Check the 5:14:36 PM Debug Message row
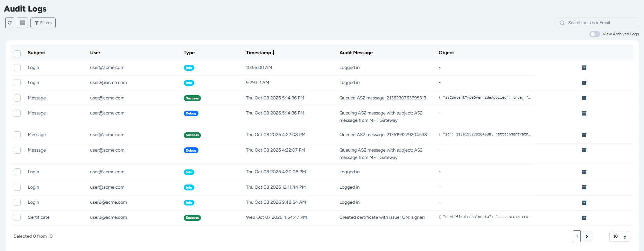644x251 pixels. [x=17, y=113]
